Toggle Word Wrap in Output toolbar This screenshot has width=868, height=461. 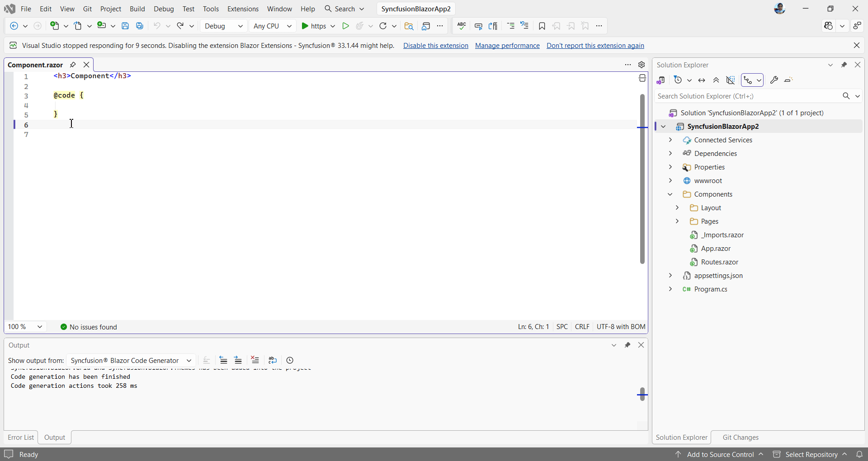point(273,360)
